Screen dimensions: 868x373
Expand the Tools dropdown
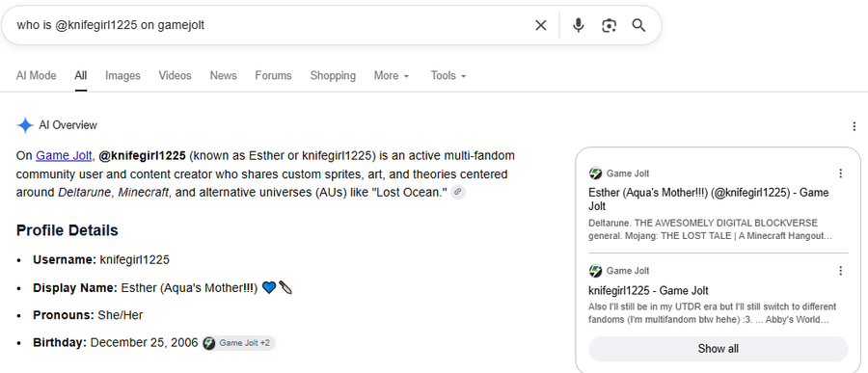(x=448, y=76)
